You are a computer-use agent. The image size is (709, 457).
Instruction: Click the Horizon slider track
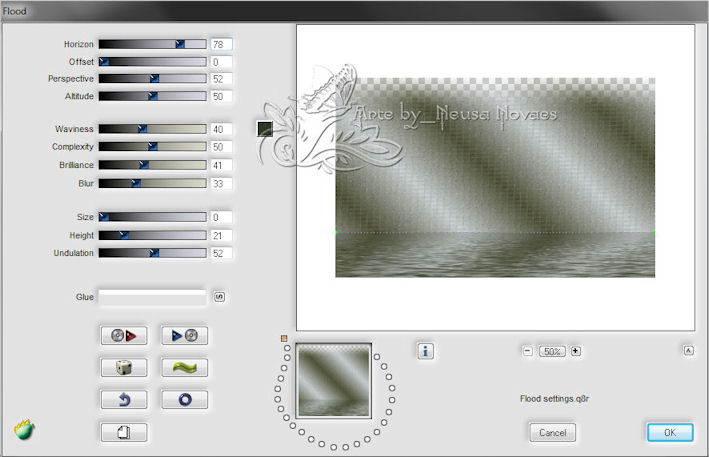[152, 44]
